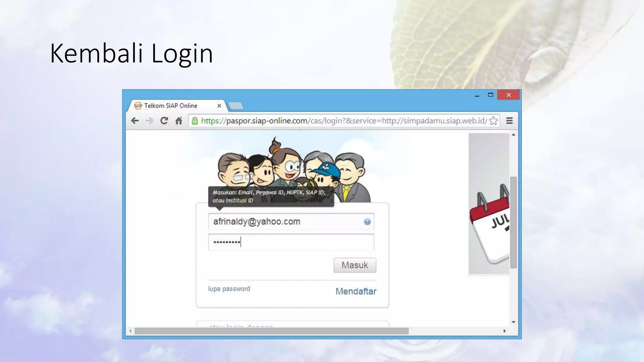Close the browser window
This screenshot has width=644, height=362.
(x=508, y=95)
